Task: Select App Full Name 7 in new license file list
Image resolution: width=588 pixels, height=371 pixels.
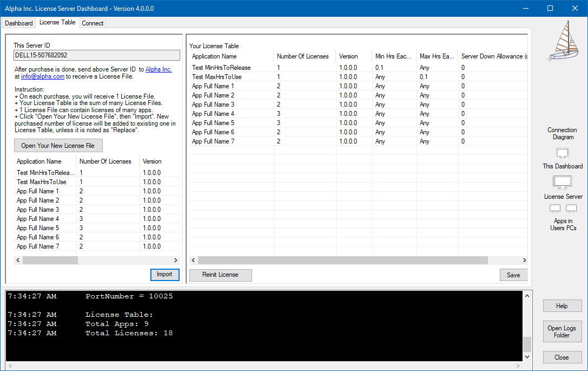Action: [97, 246]
